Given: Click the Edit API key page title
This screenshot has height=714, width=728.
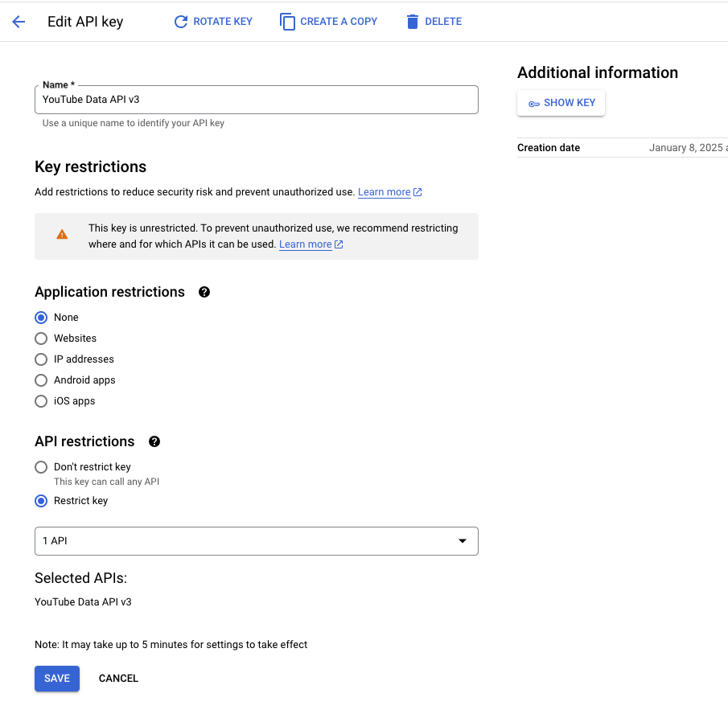Looking at the screenshot, I should pos(85,22).
